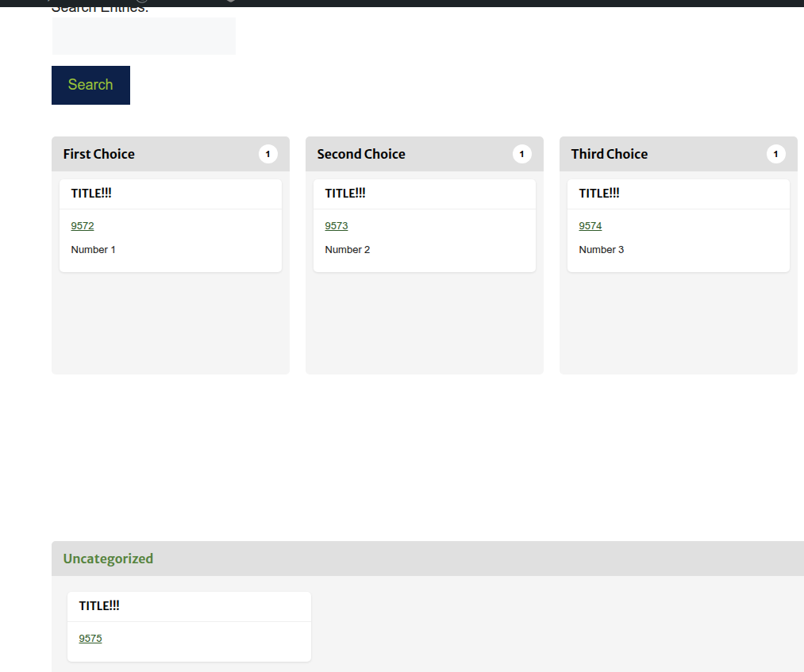Click the count badge in Third Choice header

[775, 154]
